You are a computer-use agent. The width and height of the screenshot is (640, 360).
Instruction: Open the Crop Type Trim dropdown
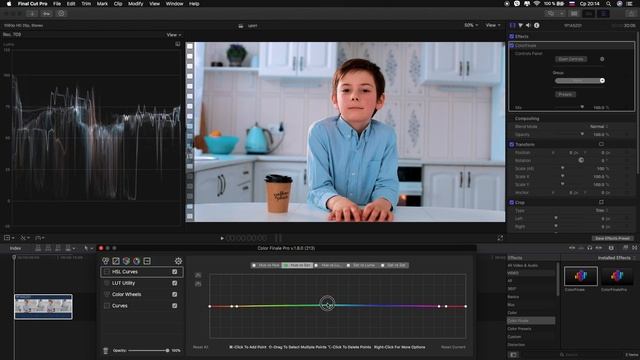pos(602,211)
